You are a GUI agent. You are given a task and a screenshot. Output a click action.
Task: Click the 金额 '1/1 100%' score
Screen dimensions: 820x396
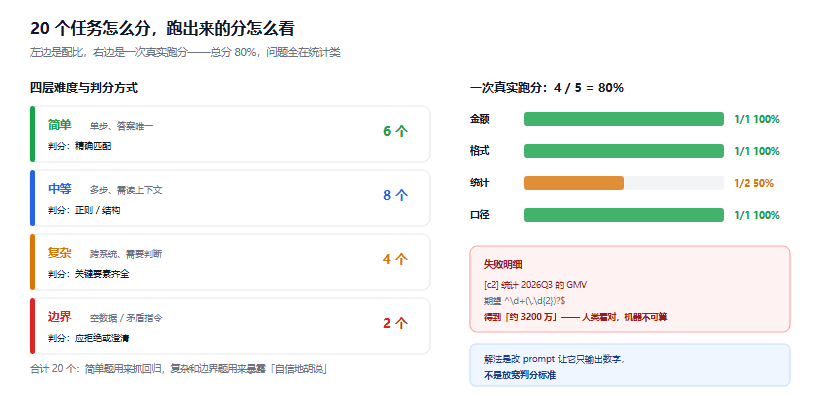[x=757, y=119]
